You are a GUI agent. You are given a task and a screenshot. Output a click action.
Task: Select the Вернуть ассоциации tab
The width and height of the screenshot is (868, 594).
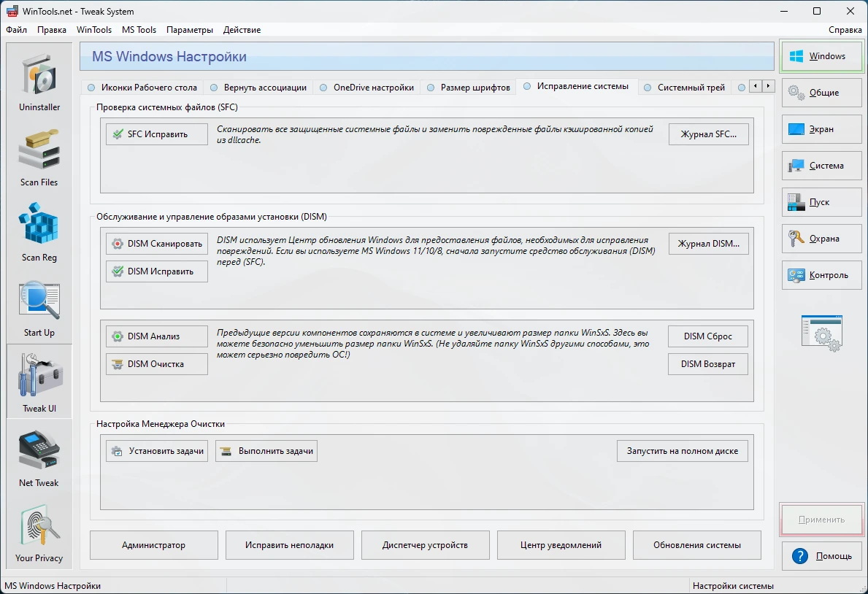point(258,88)
